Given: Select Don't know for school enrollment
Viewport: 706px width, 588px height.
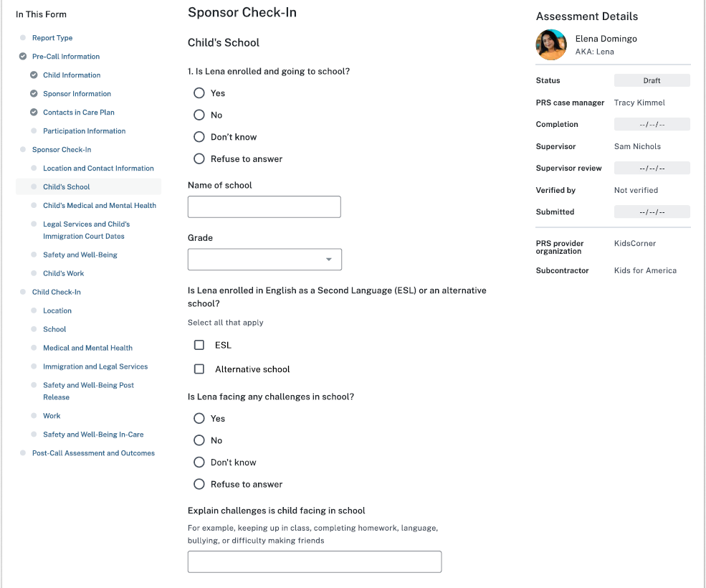Looking at the screenshot, I should click(x=199, y=137).
